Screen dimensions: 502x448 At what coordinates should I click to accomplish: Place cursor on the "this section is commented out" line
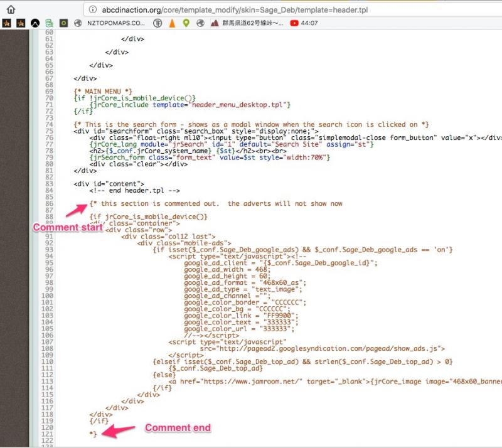coord(216,203)
